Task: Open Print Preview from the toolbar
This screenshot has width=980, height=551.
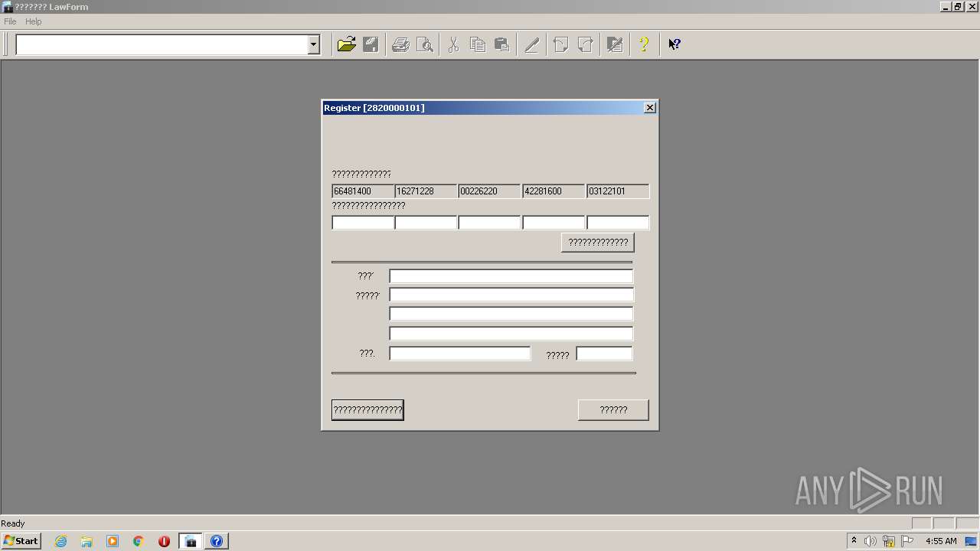Action: click(424, 44)
